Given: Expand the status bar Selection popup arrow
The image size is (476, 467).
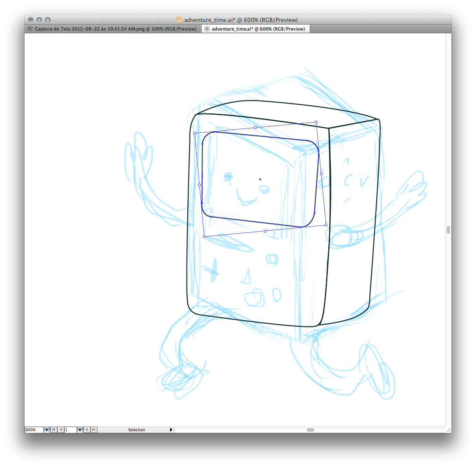Looking at the screenshot, I should [x=171, y=430].
